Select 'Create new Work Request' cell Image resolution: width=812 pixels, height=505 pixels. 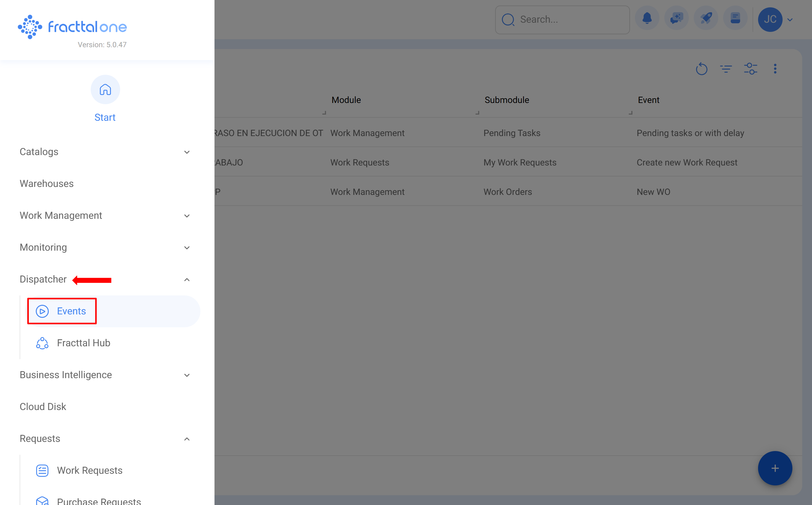coord(687,162)
